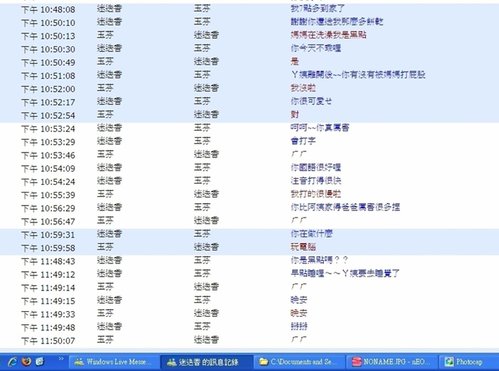
Task: Select the timestamp 下午 10:50:30
Action: (48, 50)
